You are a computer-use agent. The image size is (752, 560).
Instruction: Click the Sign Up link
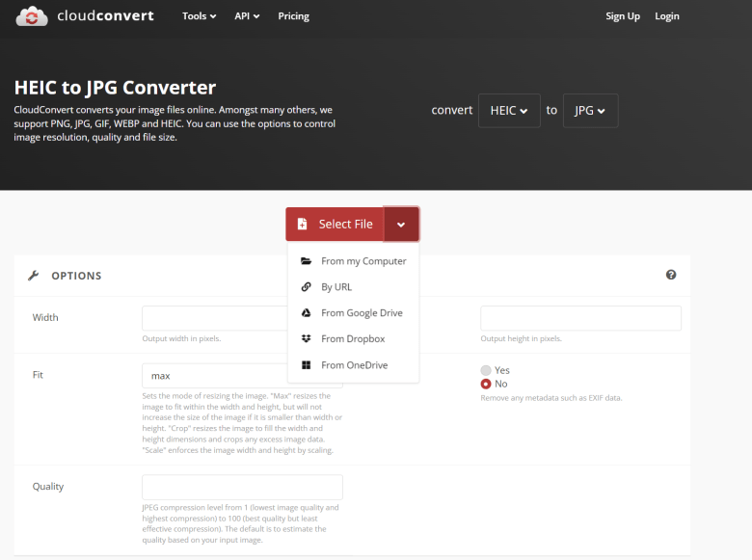(x=623, y=16)
